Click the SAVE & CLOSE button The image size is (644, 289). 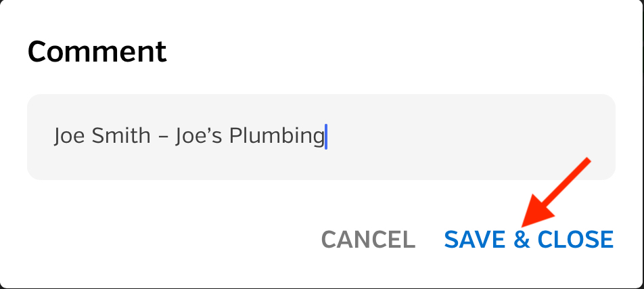click(528, 240)
